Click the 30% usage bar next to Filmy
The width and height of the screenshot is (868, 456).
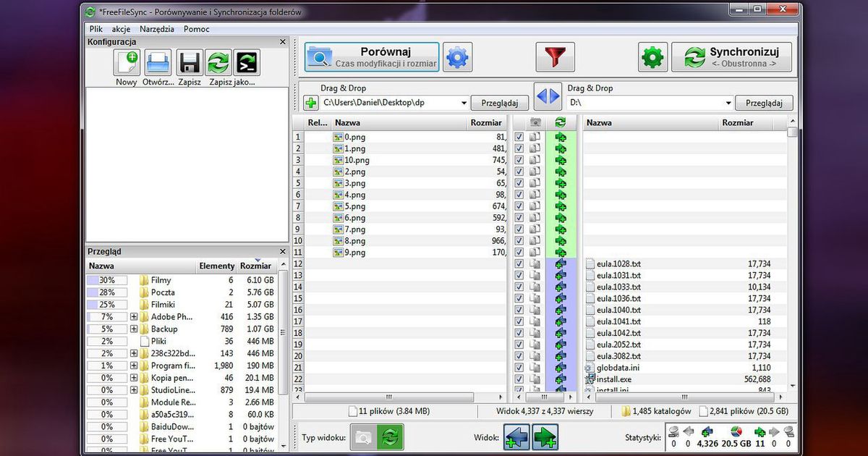point(107,279)
